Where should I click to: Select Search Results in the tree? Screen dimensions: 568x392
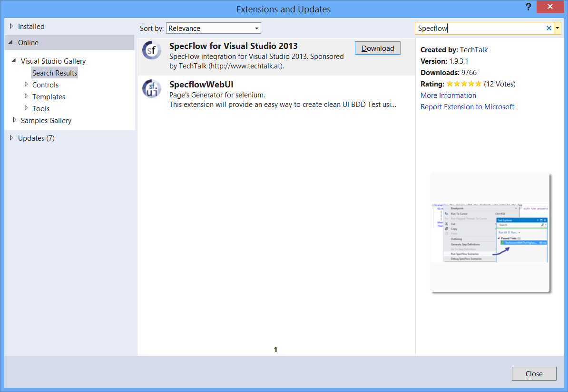click(x=55, y=73)
